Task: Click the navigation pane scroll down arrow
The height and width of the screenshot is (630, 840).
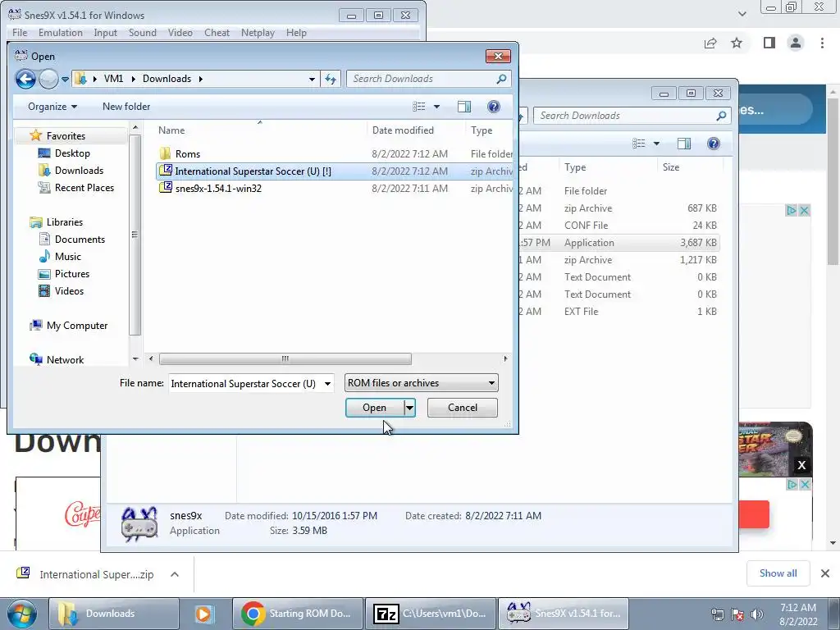Action: point(135,359)
